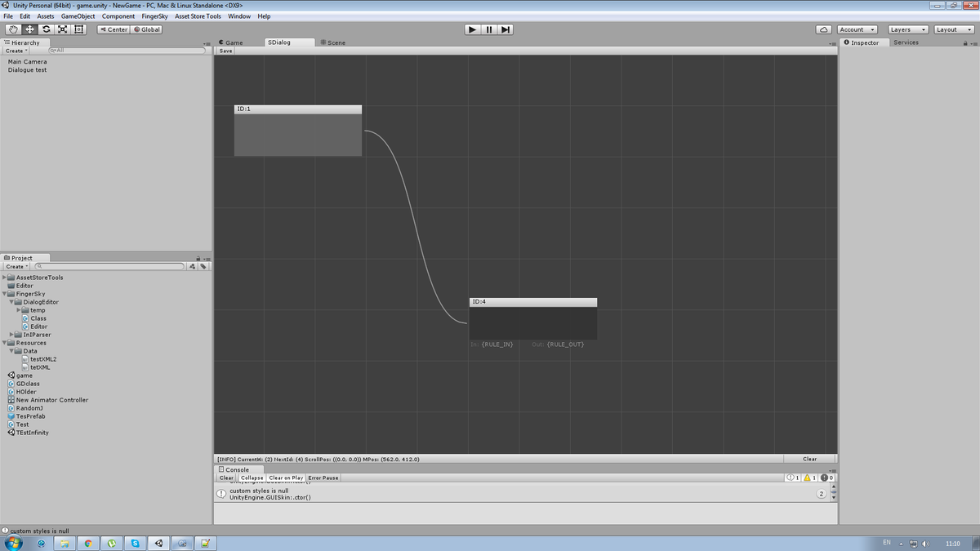
Task: Select Dialogue test in Hierarchy
Action: coord(28,70)
